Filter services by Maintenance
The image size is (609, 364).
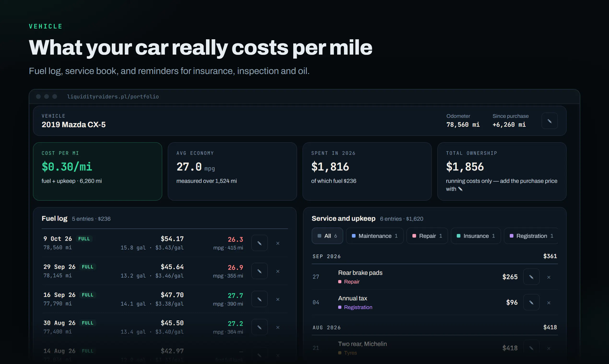tap(375, 236)
